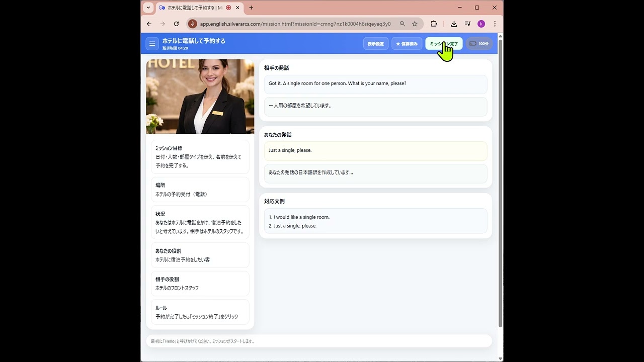The width and height of the screenshot is (644, 362).
Task: Click the あなたの発話の日本語訳を作成しています status text
Action: point(310,172)
